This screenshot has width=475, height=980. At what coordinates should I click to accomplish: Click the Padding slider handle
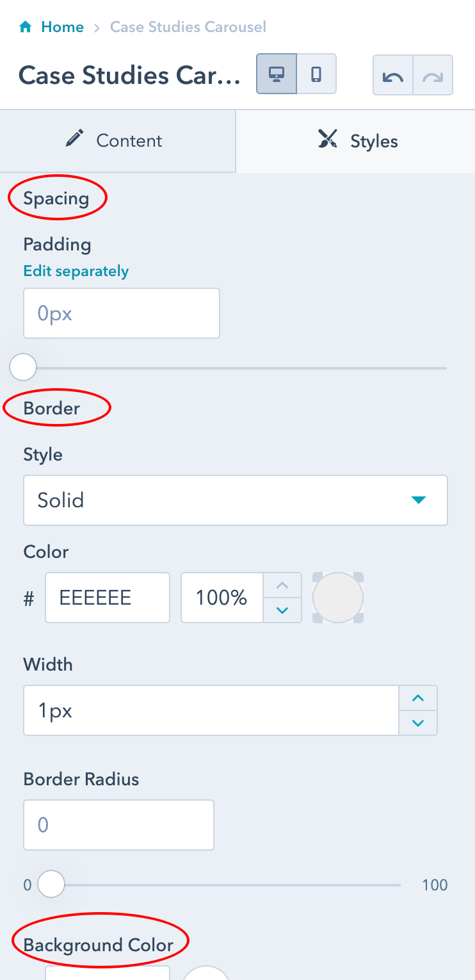[24, 368]
